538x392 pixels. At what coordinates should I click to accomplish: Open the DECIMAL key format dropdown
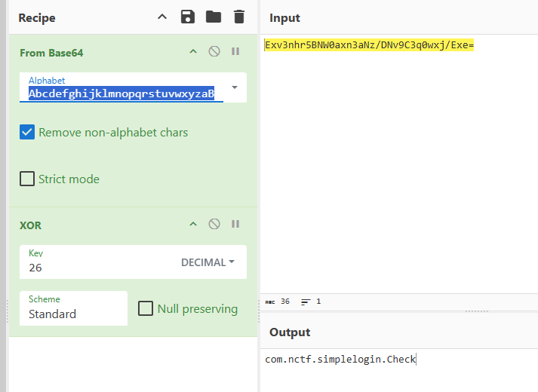(x=208, y=262)
